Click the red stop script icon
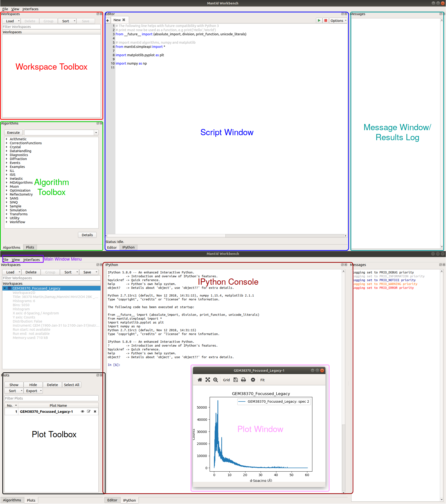 click(x=326, y=21)
